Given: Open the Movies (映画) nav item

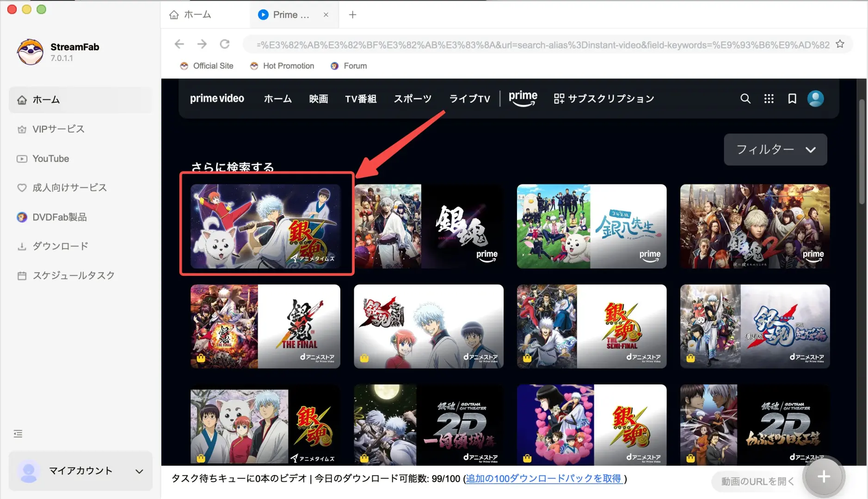Looking at the screenshot, I should (319, 99).
